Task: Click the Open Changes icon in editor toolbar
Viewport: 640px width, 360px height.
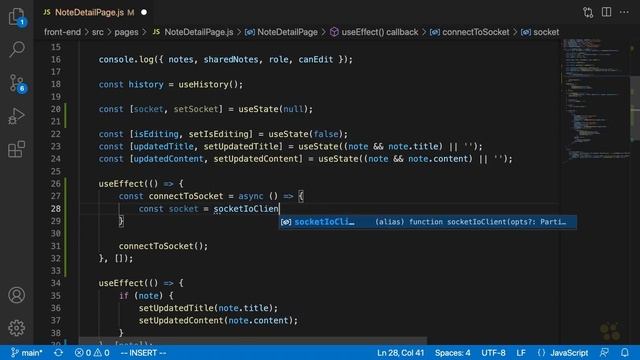Action: (x=588, y=12)
